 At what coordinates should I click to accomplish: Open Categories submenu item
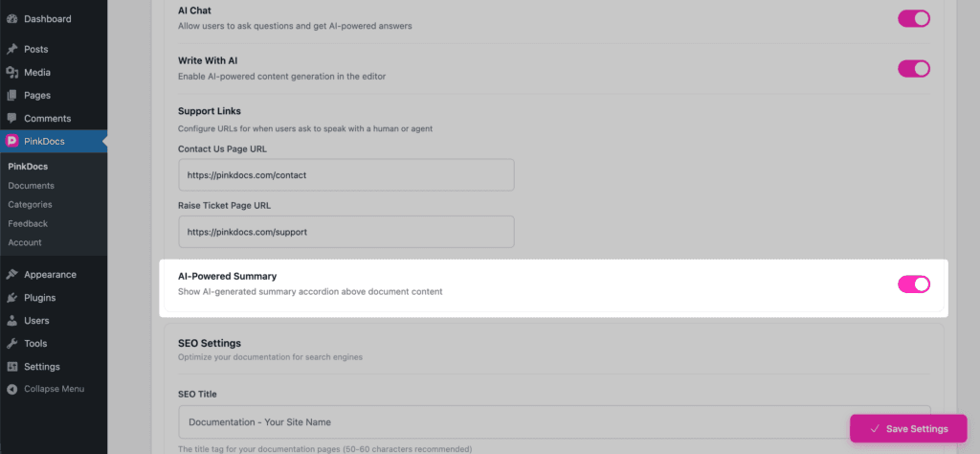click(30, 204)
